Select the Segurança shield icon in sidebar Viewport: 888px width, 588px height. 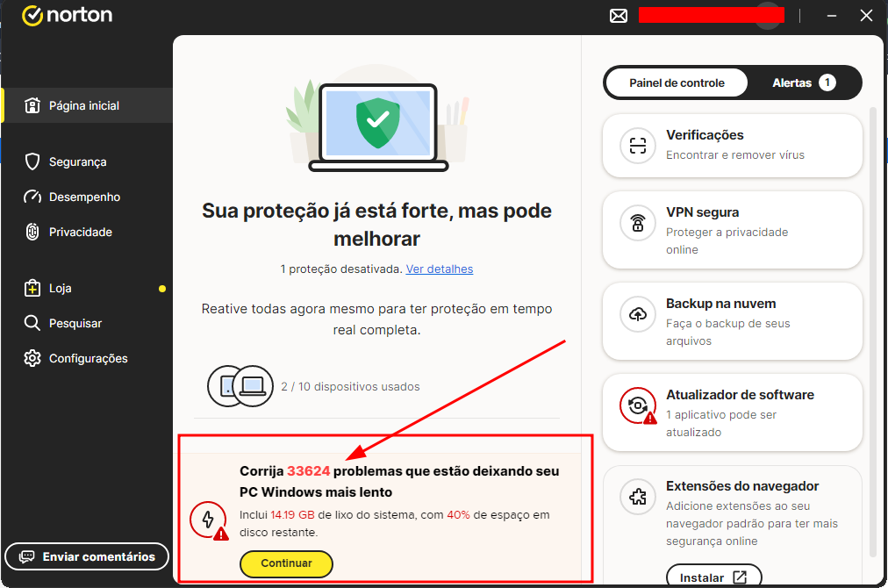pyautogui.click(x=32, y=161)
